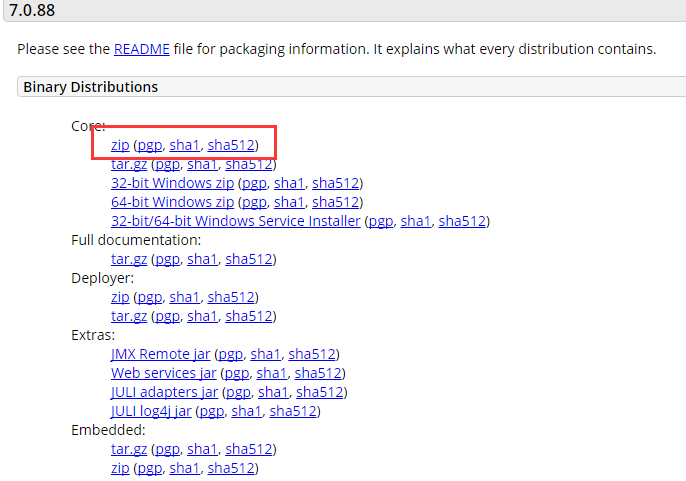Open sha1 for Deployer zip
Viewport: 686px width, 481px height.
[184, 297]
